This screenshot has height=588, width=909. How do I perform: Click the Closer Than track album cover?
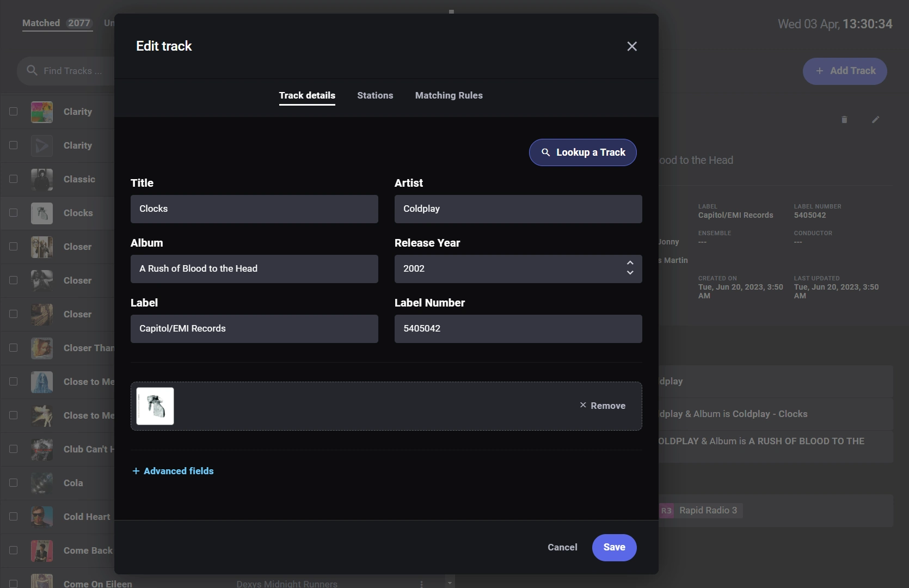[42, 348]
